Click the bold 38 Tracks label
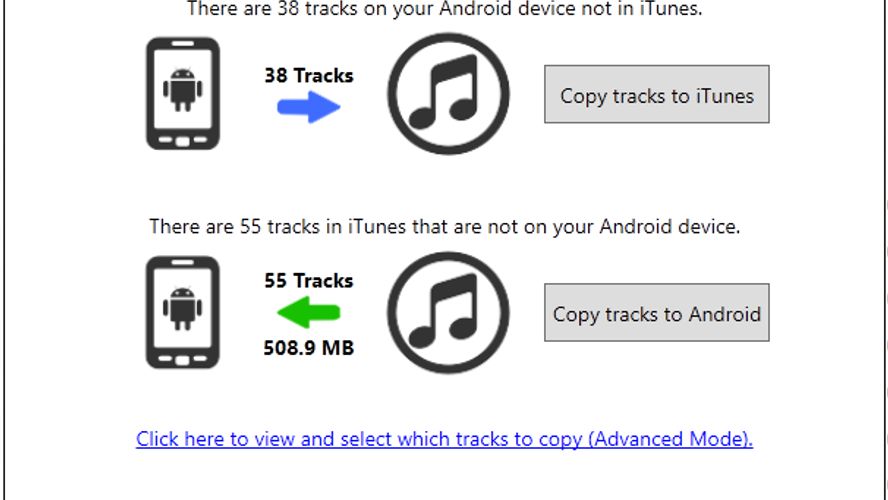The image size is (888, 500). [x=309, y=75]
